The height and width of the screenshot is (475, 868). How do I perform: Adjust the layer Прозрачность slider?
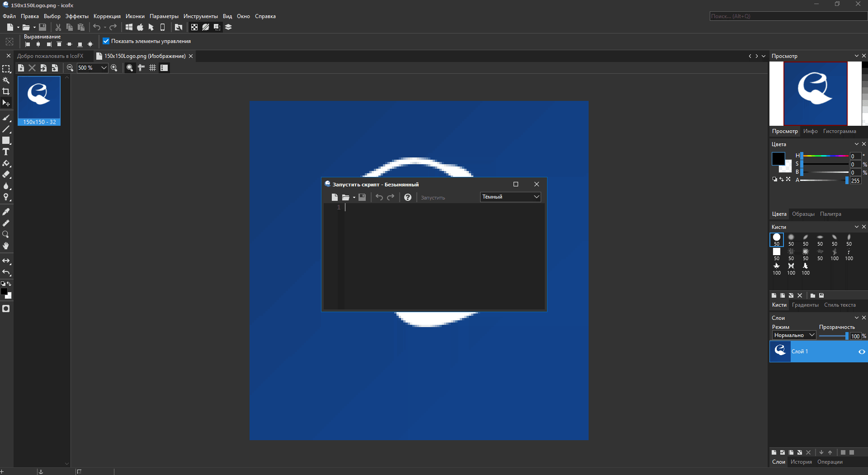[x=834, y=336]
